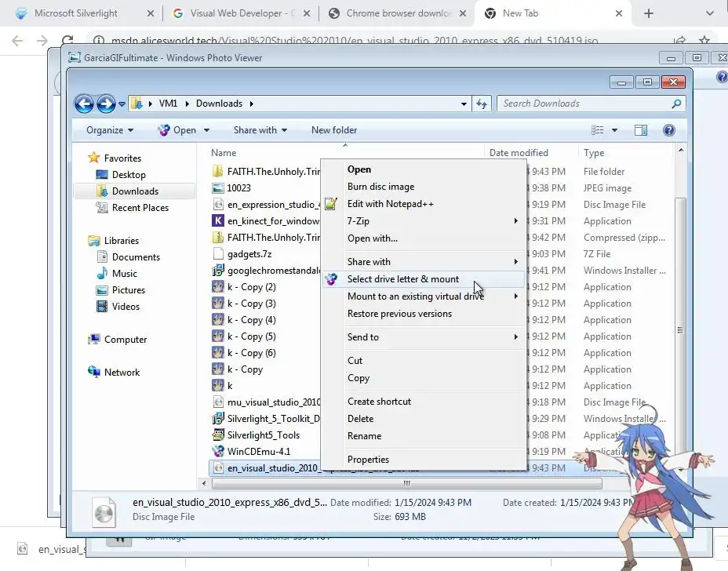This screenshot has width=728, height=571.
Task: Switch to the Visual Web Developer tab
Action: [241, 13]
